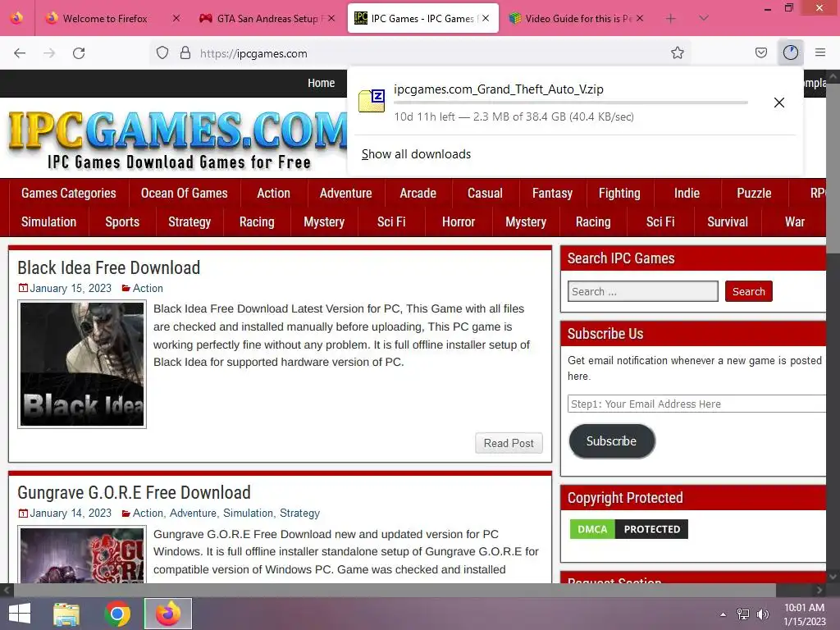Open the Indie category
The height and width of the screenshot is (630, 840).
click(x=687, y=194)
